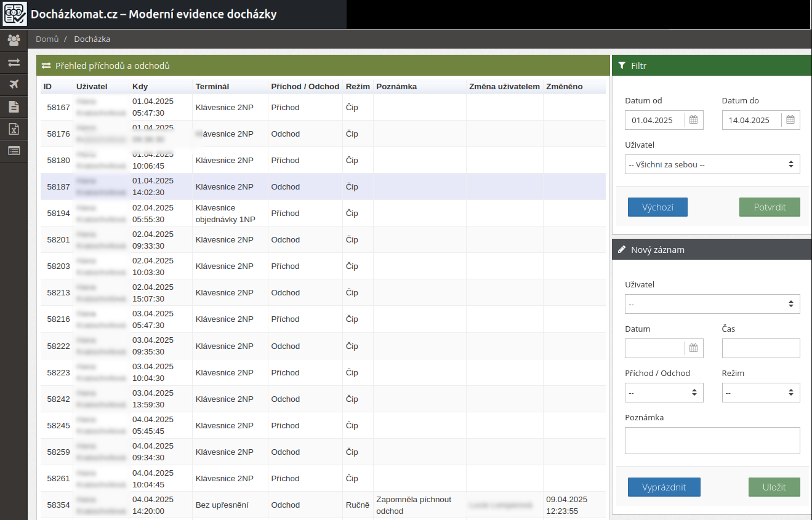Click the Poznámka text area
The height and width of the screenshot is (520, 812).
pos(712,441)
